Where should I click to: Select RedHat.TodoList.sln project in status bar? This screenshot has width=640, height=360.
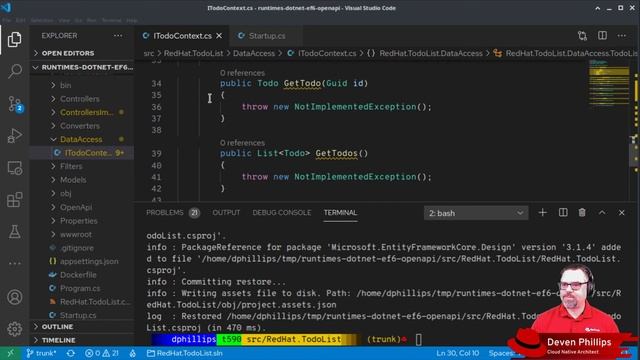185,353
